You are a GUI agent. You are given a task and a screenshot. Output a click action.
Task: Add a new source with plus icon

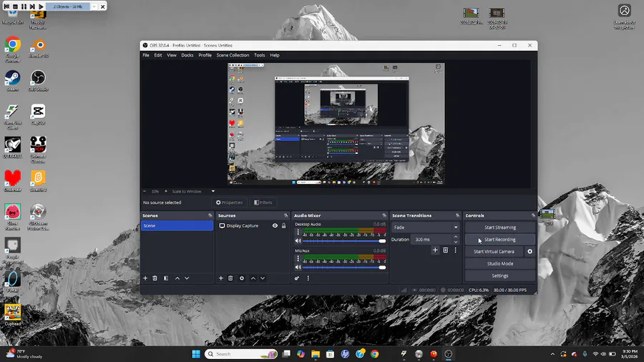pos(220,278)
